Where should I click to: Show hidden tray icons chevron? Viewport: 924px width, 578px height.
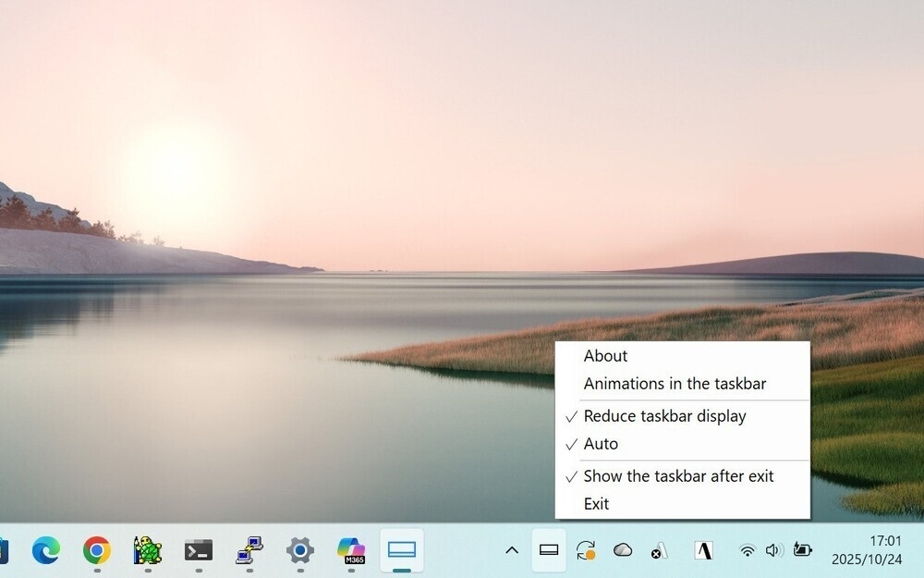[512, 551]
